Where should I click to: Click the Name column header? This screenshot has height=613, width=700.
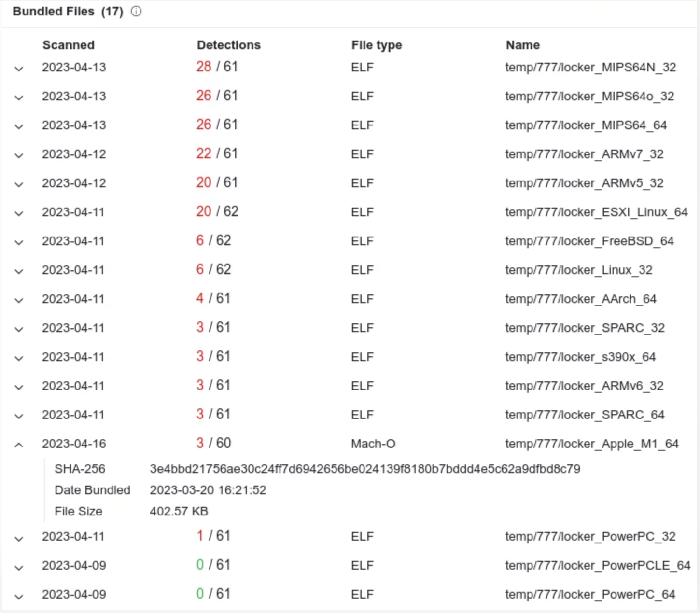(x=522, y=45)
